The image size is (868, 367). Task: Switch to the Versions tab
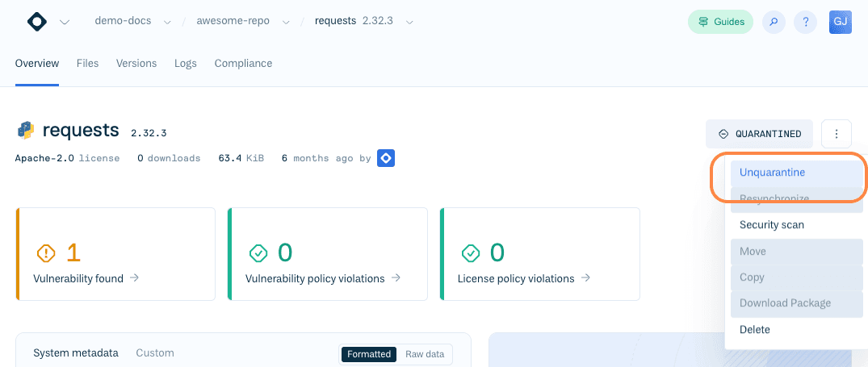(136, 64)
